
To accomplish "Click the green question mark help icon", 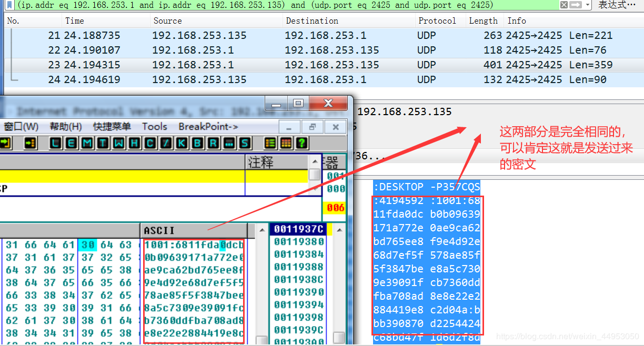I will (301, 143).
